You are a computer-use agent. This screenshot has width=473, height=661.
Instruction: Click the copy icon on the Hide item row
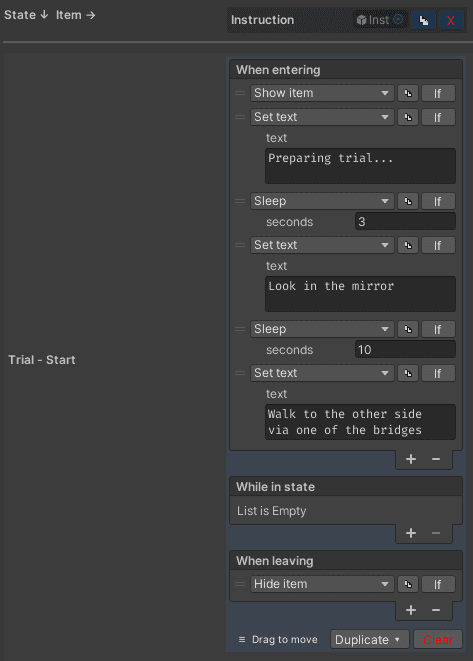[x=408, y=584]
